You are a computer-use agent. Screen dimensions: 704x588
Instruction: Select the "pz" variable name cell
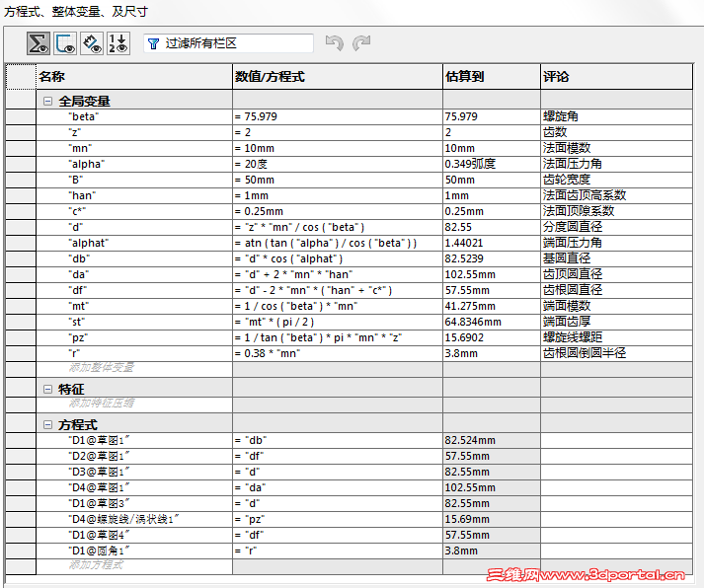point(134,337)
